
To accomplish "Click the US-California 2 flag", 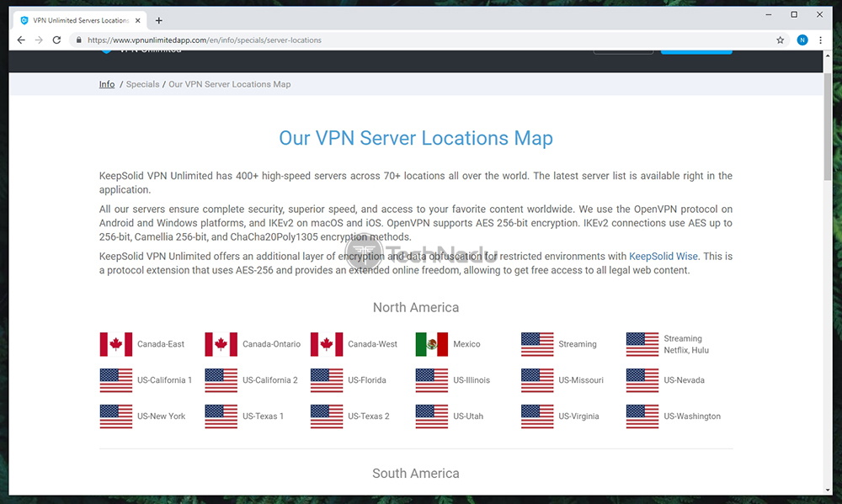I will (221, 380).
